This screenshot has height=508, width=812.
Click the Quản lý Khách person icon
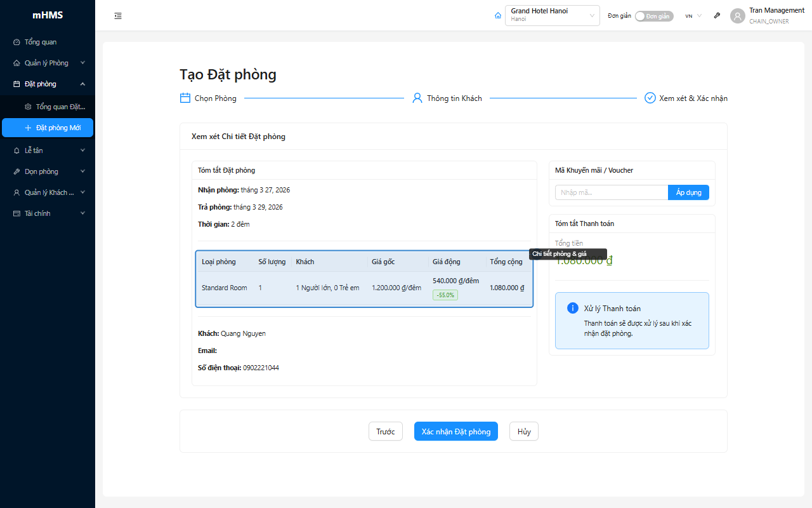(16, 192)
